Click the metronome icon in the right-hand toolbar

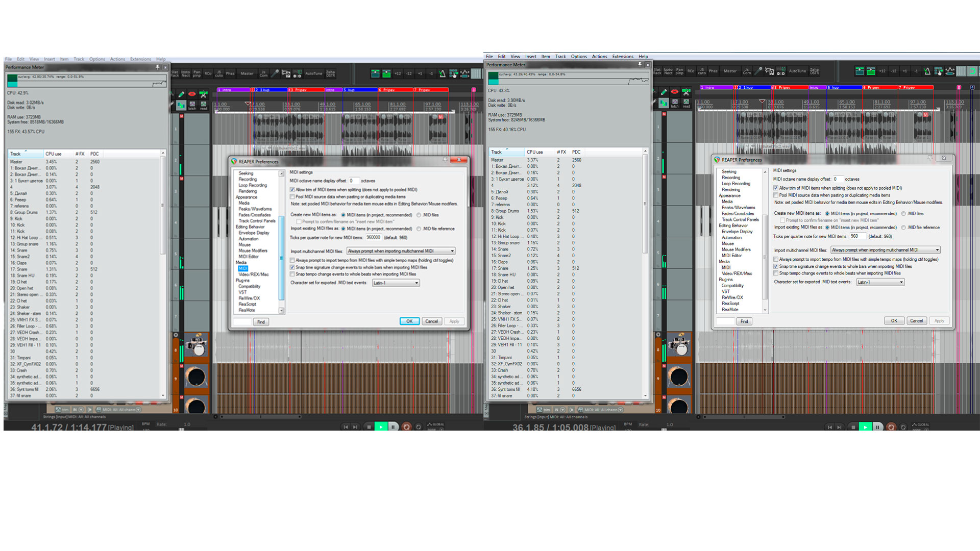(x=927, y=71)
